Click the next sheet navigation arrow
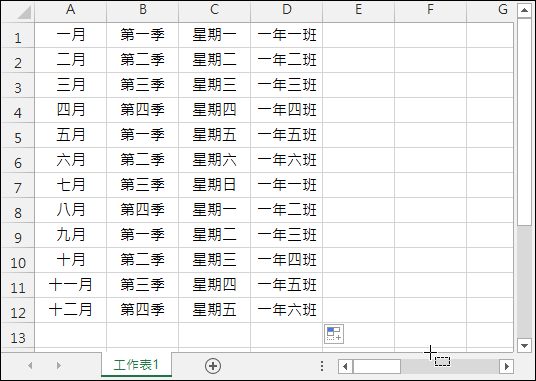536x381 pixels. point(58,366)
